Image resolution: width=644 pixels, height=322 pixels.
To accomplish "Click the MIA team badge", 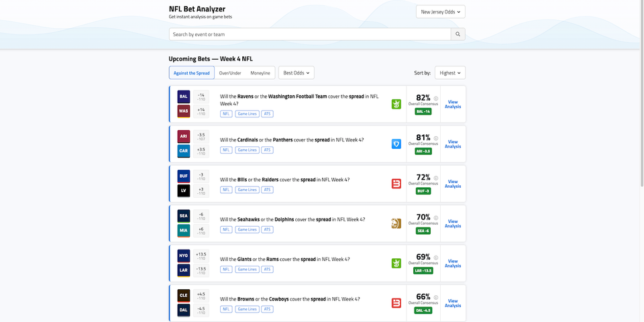I will (184, 231).
